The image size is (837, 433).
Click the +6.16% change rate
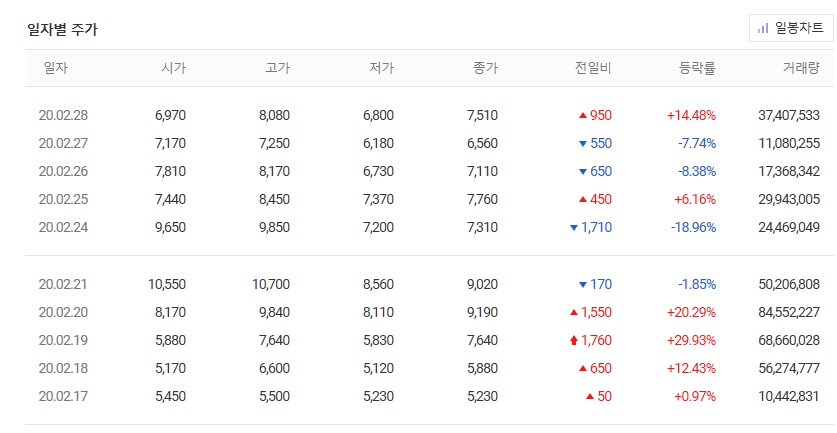point(694,199)
